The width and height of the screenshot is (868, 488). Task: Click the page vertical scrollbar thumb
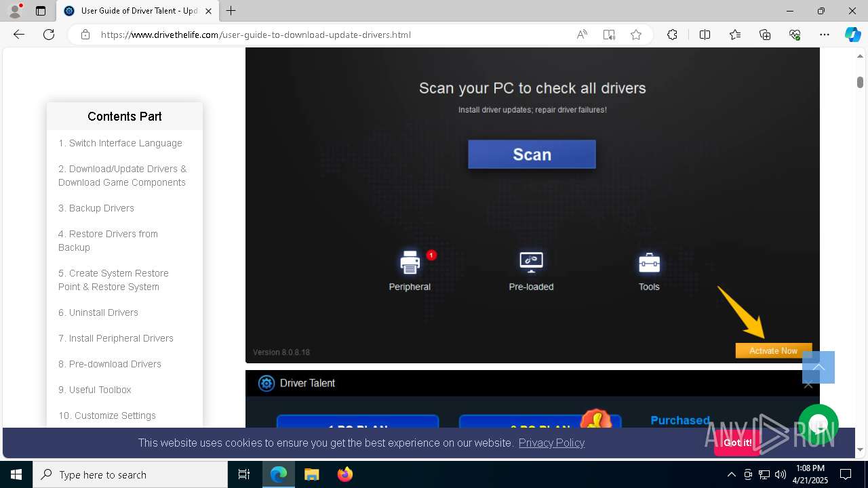pos(860,82)
